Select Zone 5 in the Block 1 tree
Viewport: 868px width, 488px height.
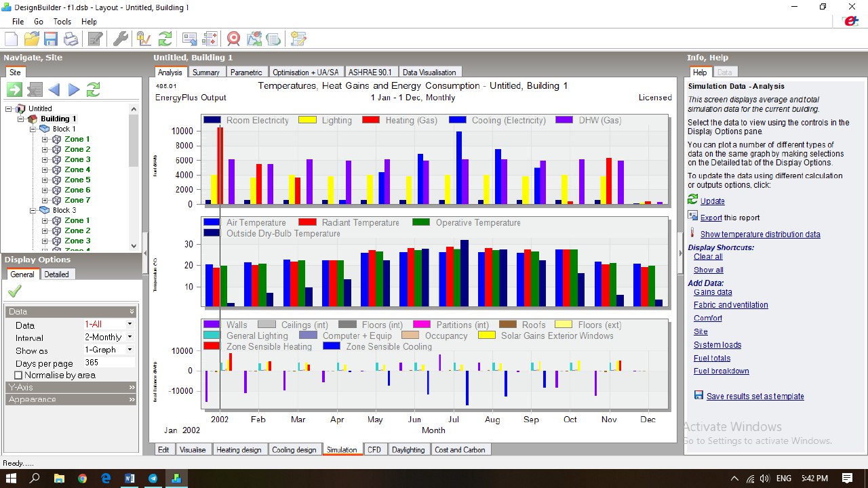coord(77,180)
